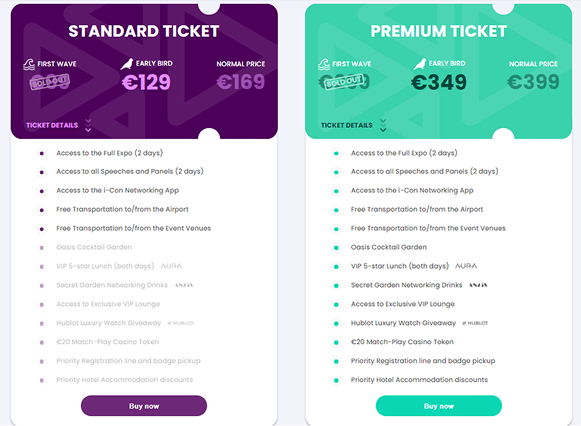
Task: Select the Standard €129 early bird price
Action: (x=146, y=82)
